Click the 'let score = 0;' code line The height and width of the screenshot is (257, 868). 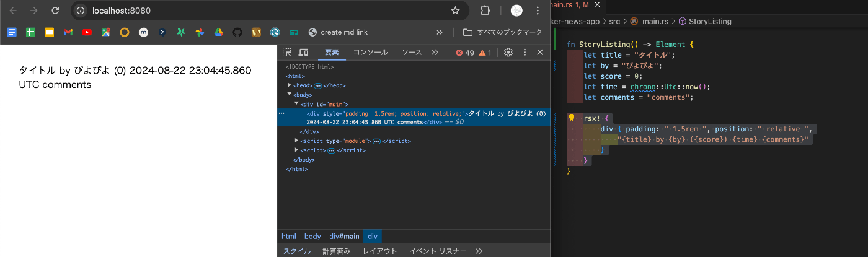(x=613, y=76)
